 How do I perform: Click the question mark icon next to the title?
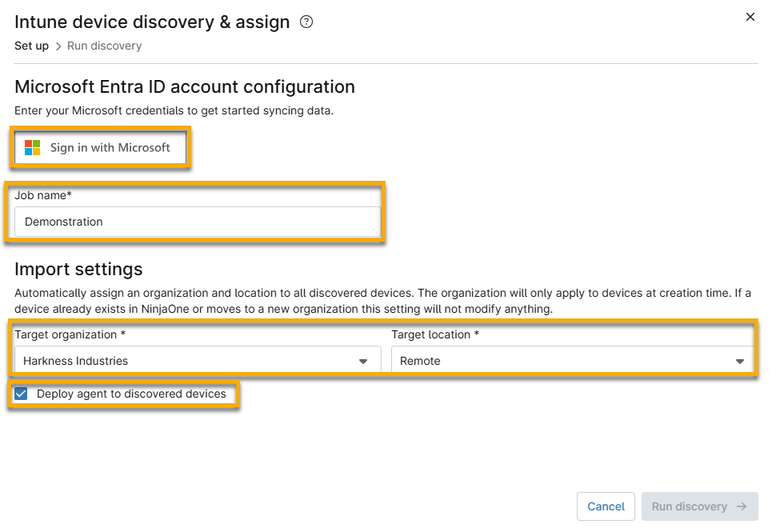pos(306,22)
